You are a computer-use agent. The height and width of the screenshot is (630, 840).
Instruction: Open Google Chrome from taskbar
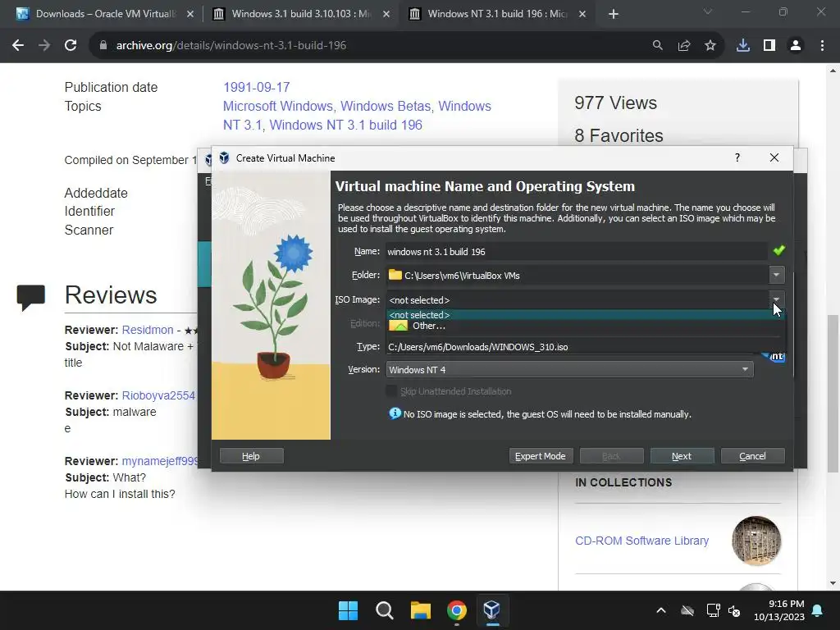pos(456,610)
